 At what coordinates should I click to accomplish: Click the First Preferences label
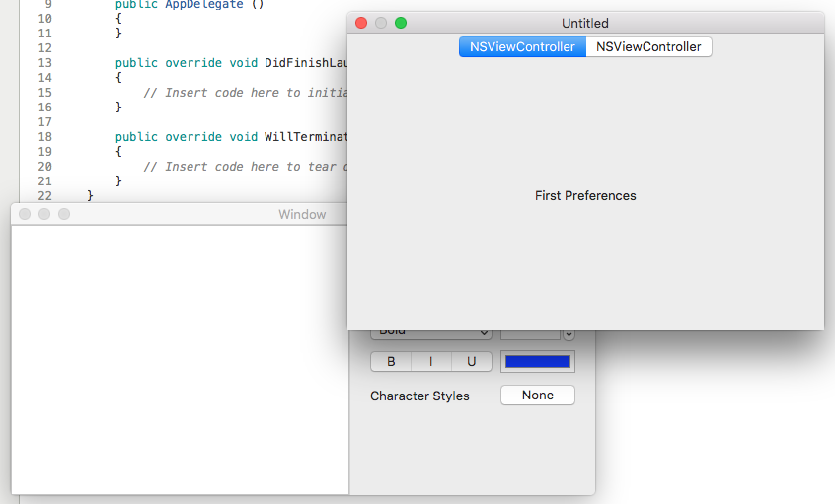pos(585,196)
